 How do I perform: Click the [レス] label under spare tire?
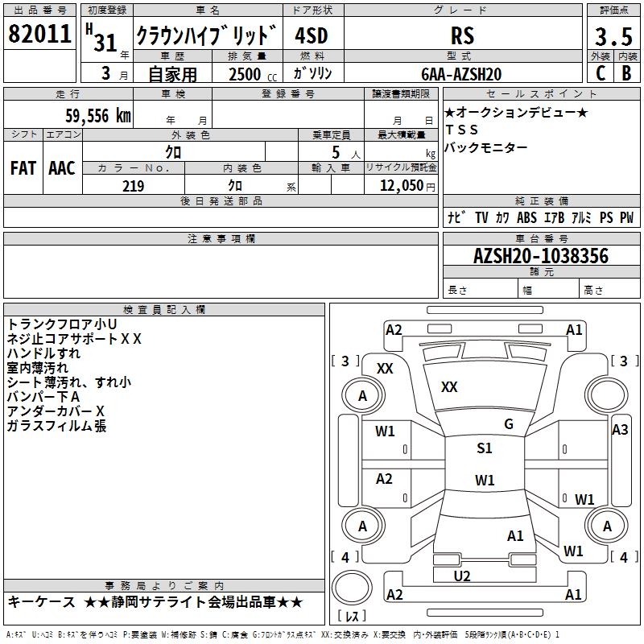tap(352, 616)
